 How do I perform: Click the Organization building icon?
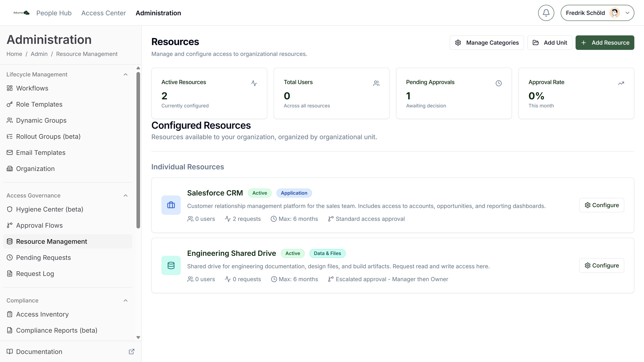[x=9, y=169]
